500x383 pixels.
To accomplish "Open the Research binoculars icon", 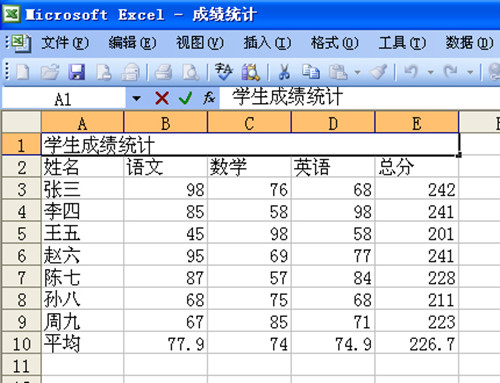I will 251,72.
